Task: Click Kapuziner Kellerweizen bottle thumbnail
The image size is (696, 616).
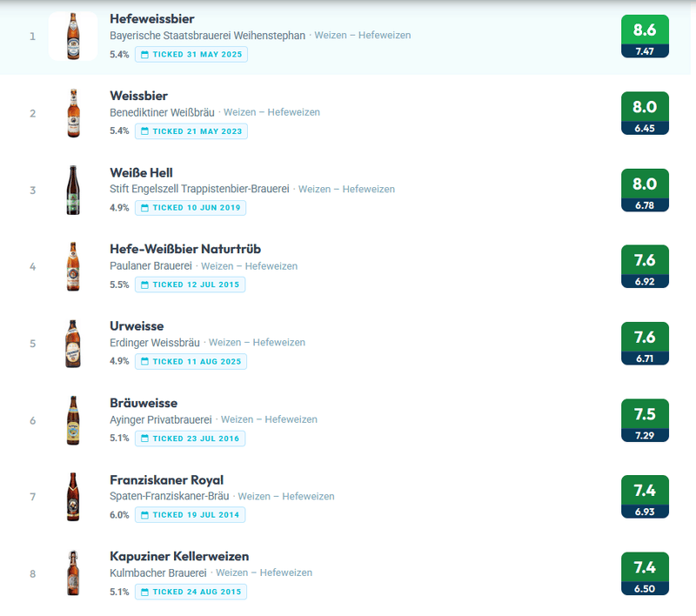Action: tap(73, 573)
